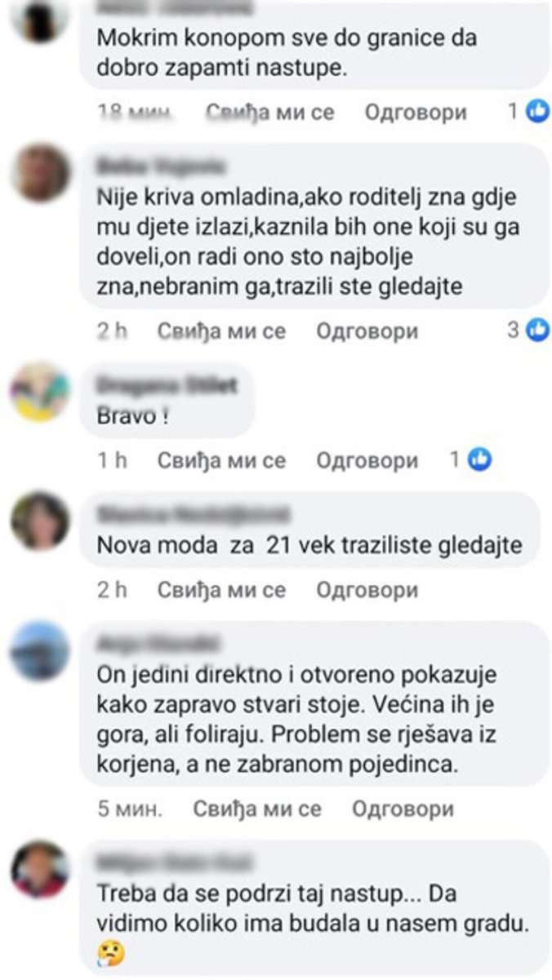Click the like reaction icon on Mokrim konopom comment

coord(536,112)
